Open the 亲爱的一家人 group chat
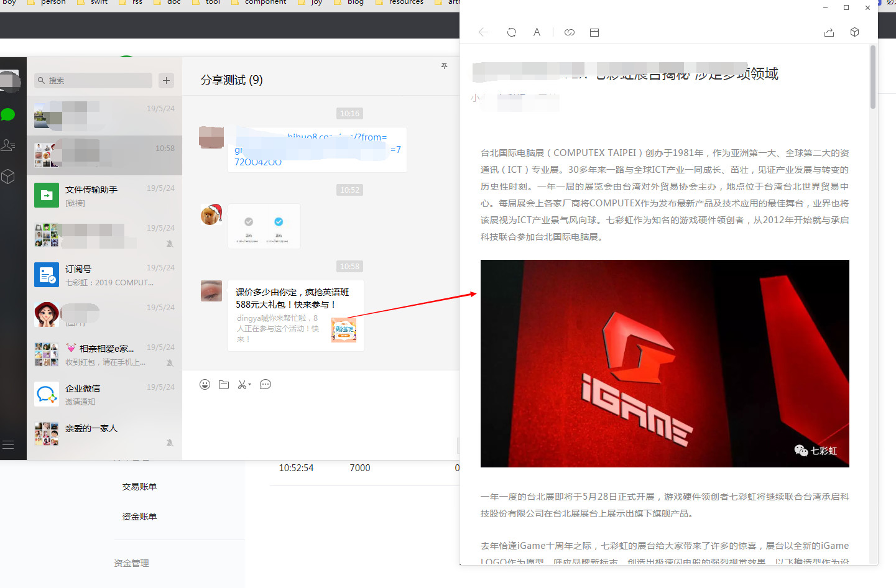Viewport: 896px width, 588px height. click(104, 434)
